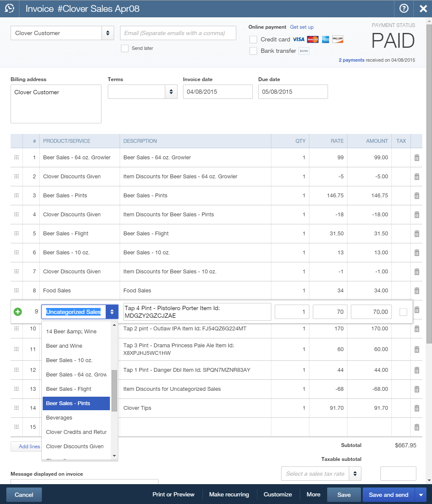Expand the Terms dropdown
432x504 pixels.
[x=171, y=92]
